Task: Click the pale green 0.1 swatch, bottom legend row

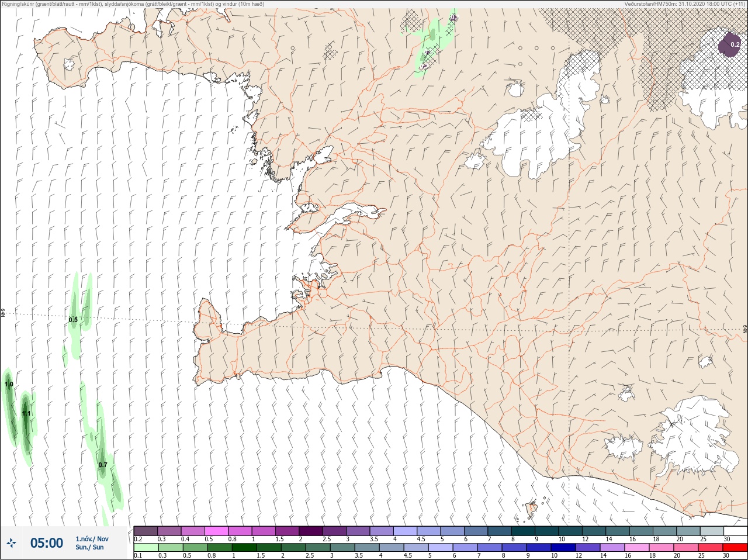Action: 146,548
